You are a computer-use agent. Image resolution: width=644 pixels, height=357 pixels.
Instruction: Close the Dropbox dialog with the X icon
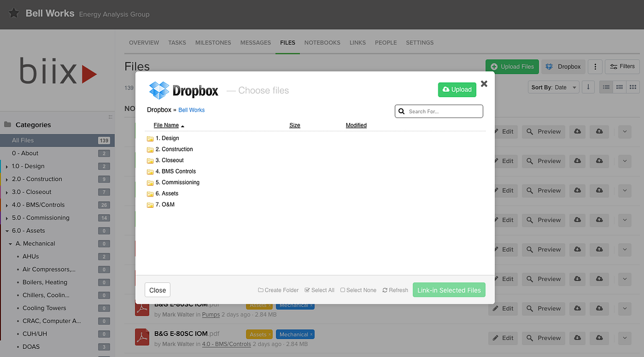coord(484,84)
